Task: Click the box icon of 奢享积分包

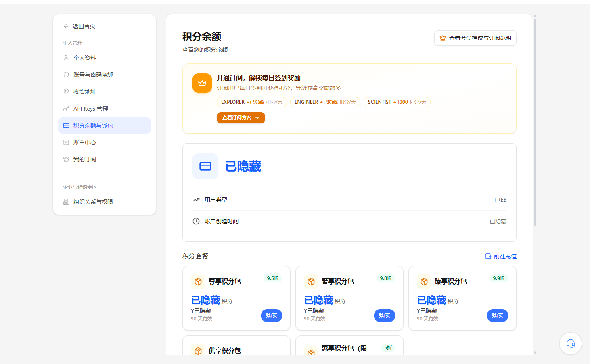Action: [x=311, y=281]
